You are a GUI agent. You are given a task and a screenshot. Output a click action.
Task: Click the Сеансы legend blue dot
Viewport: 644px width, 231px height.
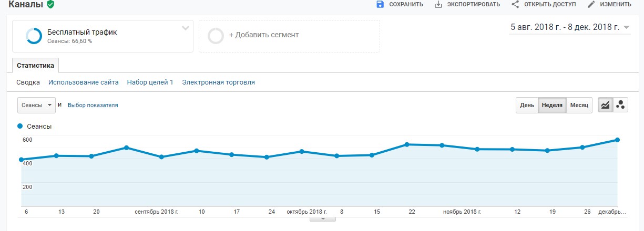tap(20, 126)
